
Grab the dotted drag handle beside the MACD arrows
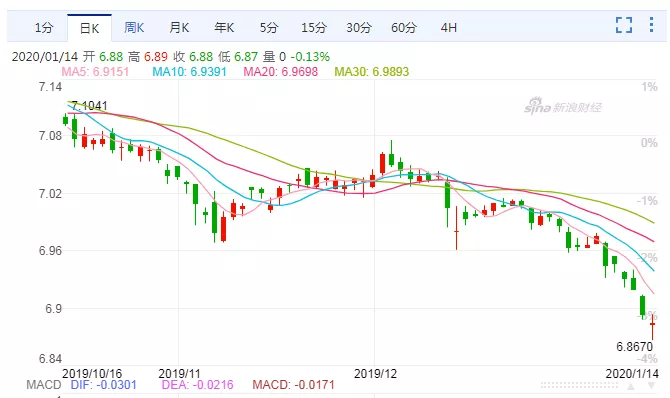579,386
